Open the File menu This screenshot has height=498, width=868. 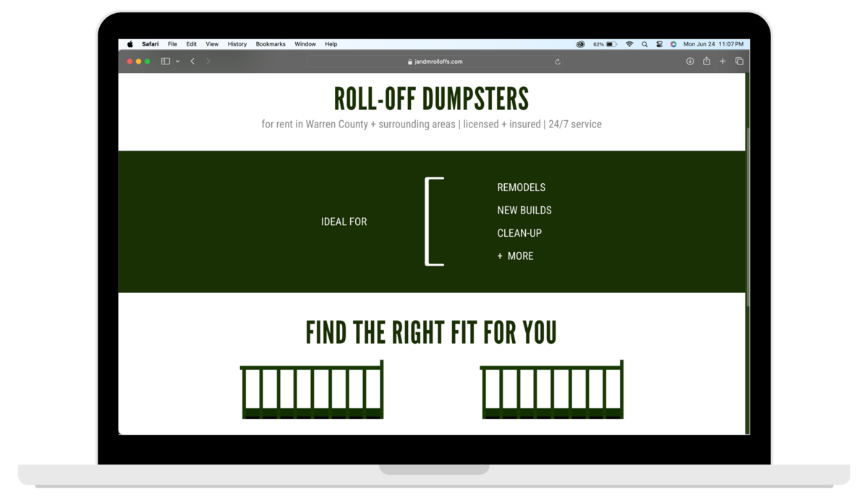172,44
